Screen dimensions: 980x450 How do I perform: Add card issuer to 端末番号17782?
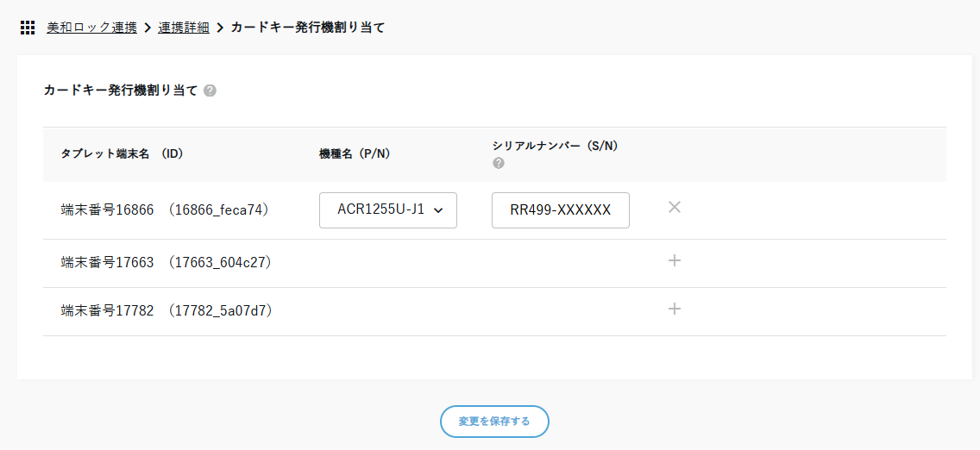point(675,309)
